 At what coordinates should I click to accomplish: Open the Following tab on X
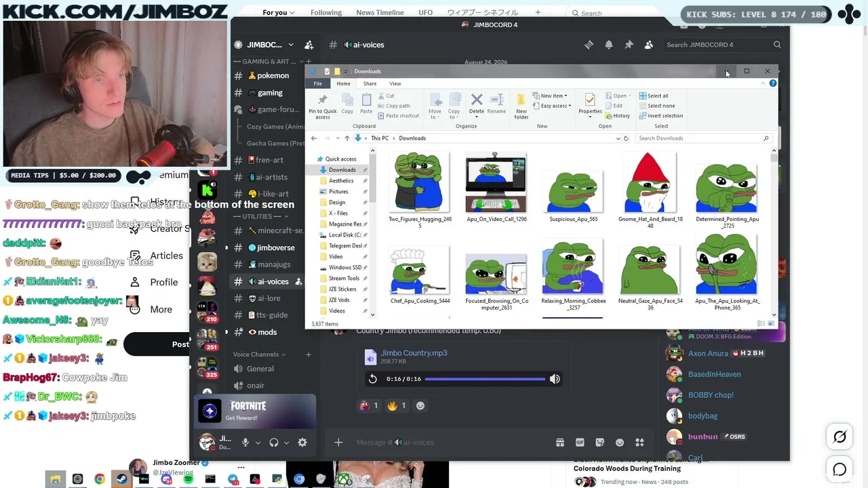pyautogui.click(x=326, y=12)
